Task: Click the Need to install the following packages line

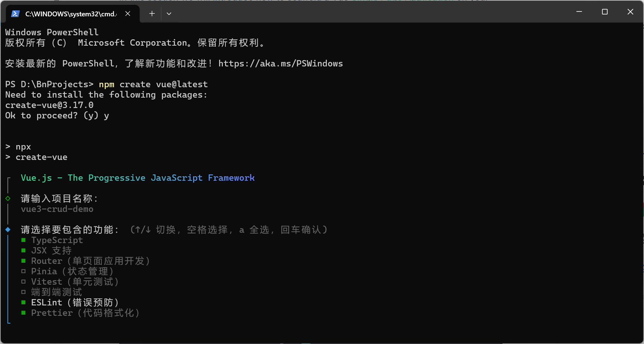Action: (x=106, y=95)
